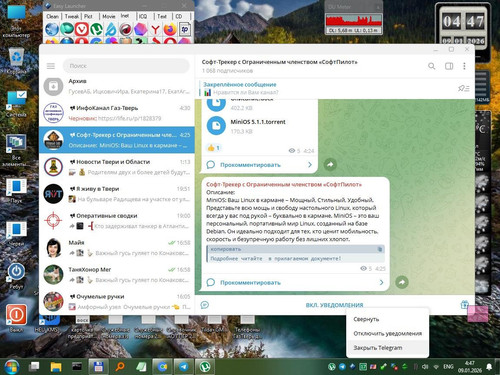
Task: Open the Windows Start button
Action: tap(12, 367)
